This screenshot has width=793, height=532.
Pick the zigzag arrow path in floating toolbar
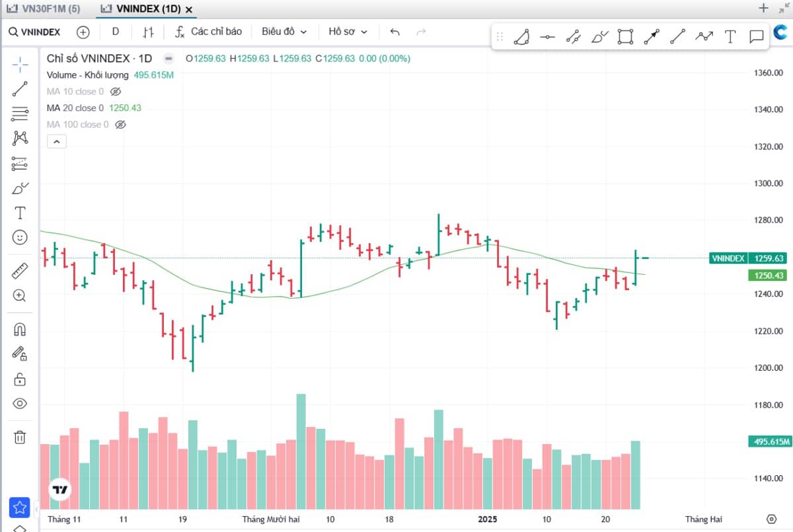(x=704, y=37)
